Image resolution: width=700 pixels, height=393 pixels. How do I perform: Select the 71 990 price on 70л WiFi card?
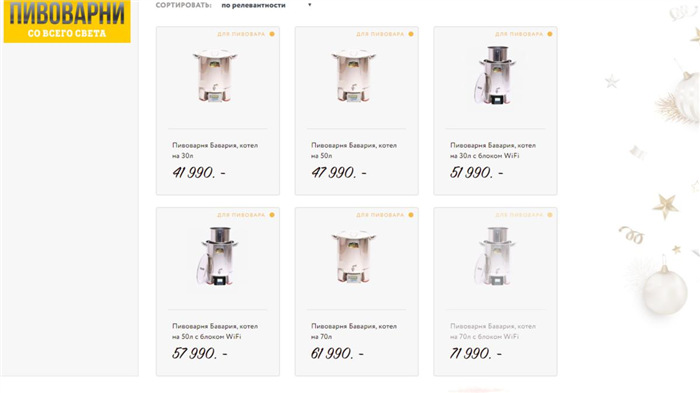[475, 353]
